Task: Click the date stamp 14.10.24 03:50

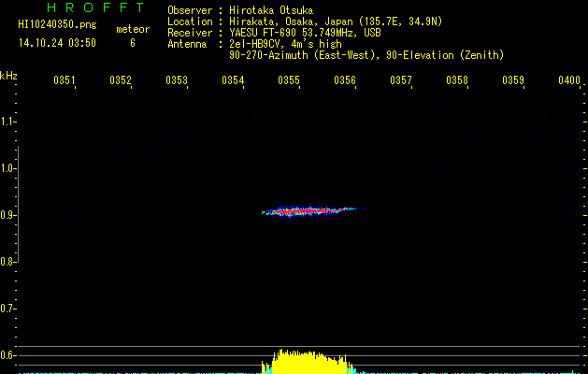Action: point(57,43)
